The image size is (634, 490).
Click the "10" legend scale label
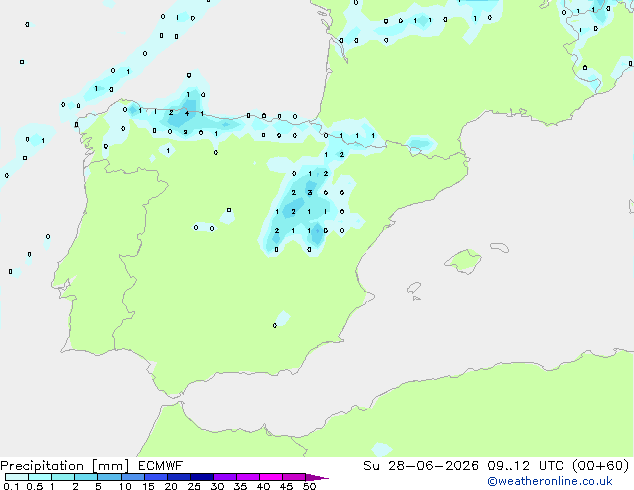point(125,486)
